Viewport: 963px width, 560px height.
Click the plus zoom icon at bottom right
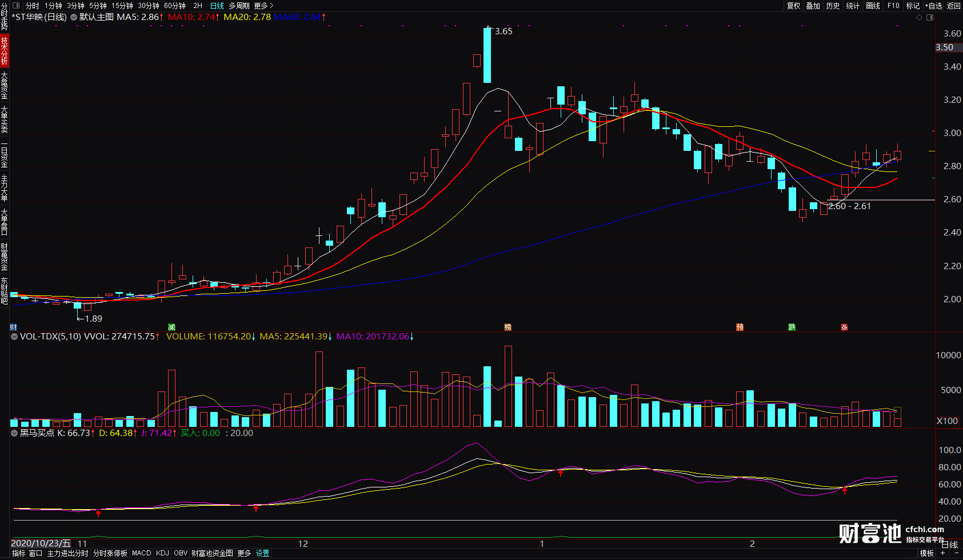[943, 553]
